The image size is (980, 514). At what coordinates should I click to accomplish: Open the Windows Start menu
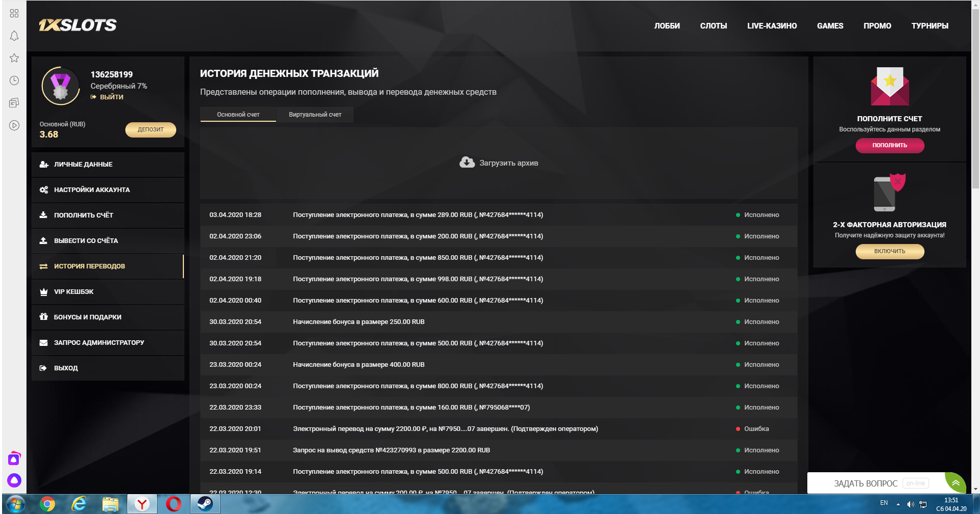click(15, 504)
